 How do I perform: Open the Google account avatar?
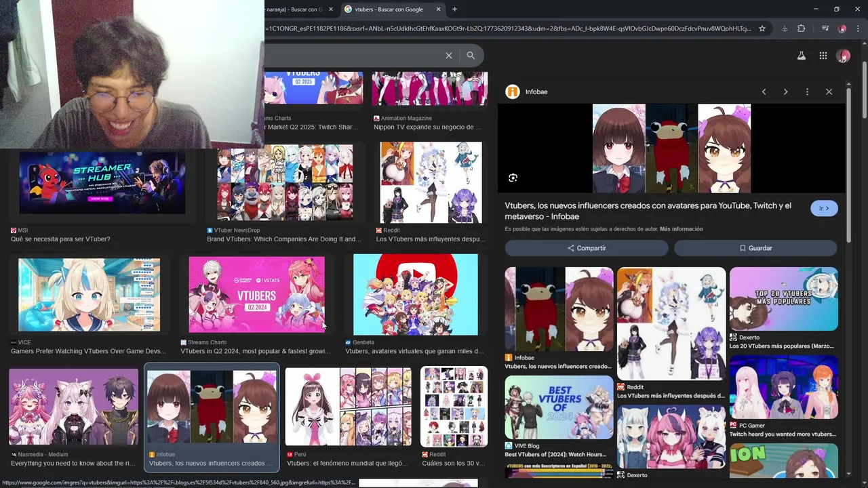843,56
